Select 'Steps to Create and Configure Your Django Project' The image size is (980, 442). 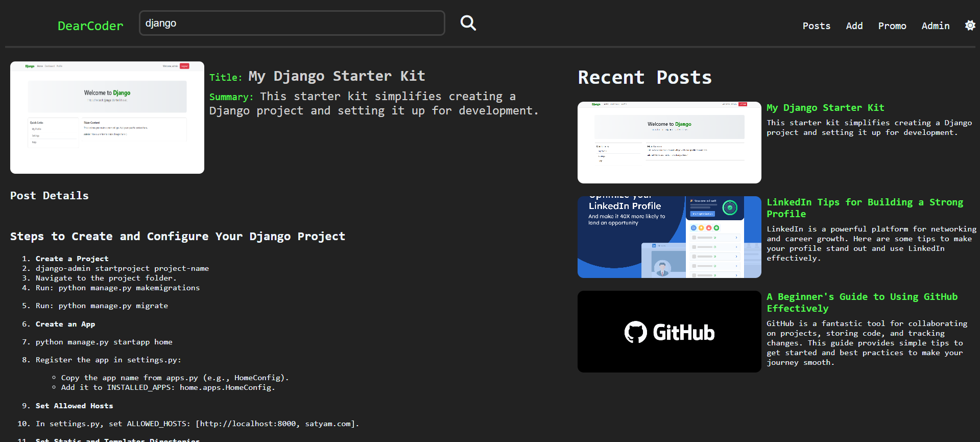point(178,237)
